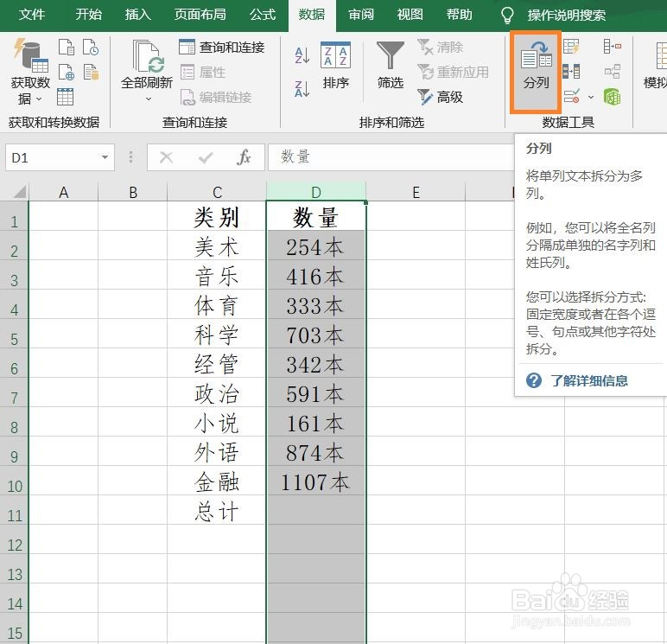Click the Data Validation icon

point(571,96)
